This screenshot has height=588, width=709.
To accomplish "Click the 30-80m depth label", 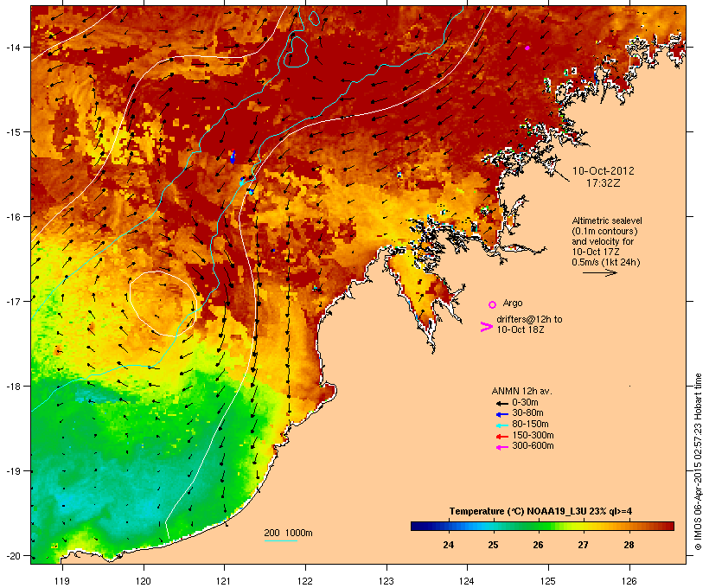I will tap(527, 413).
